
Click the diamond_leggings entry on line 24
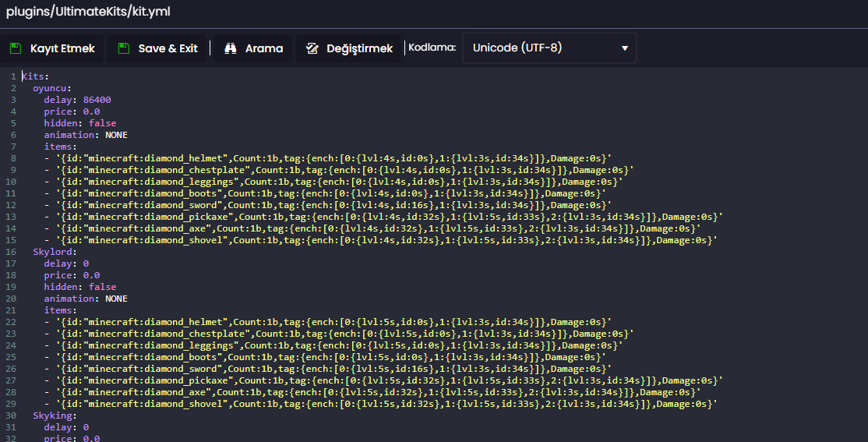coord(333,345)
